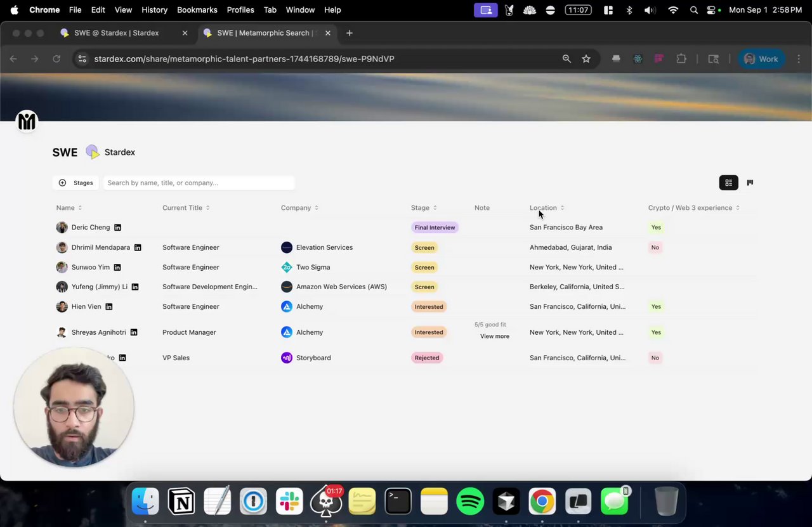Click Sunwoo Yim's name

pos(91,268)
